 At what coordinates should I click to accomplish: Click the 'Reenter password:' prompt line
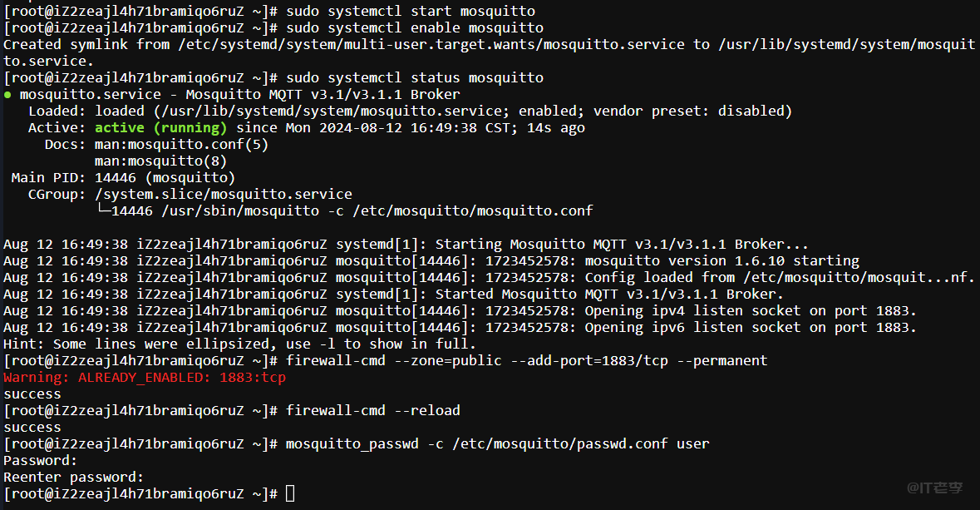coord(73,478)
